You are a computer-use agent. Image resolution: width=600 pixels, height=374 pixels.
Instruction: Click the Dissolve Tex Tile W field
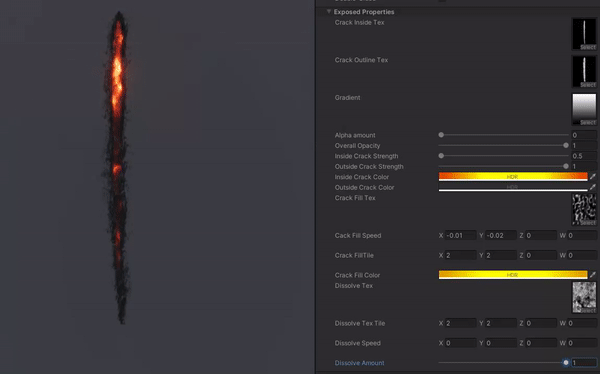582,323
